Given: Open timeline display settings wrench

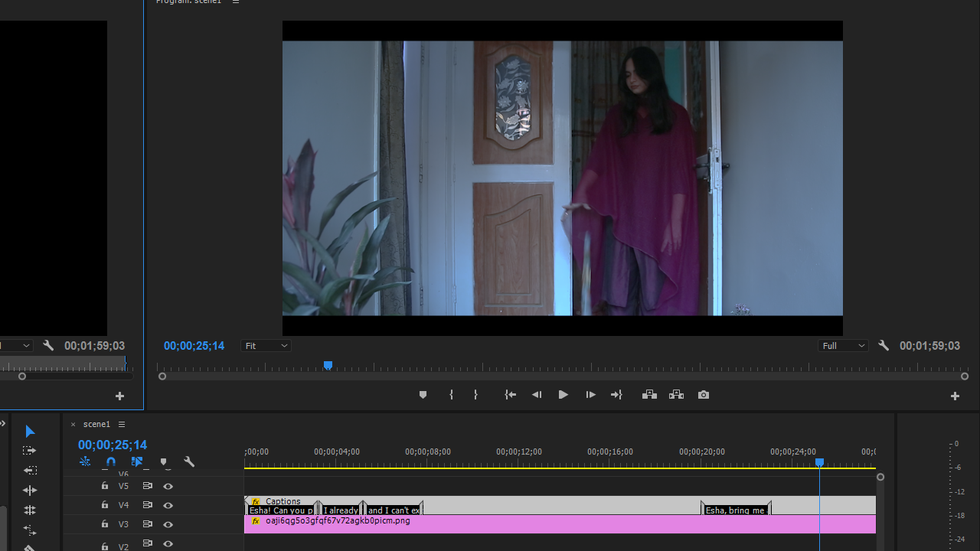Looking at the screenshot, I should tap(189, 462).
